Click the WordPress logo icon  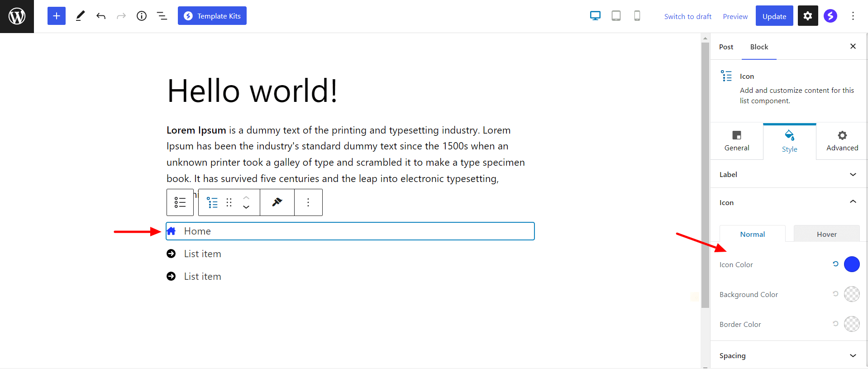click(17, 16)
